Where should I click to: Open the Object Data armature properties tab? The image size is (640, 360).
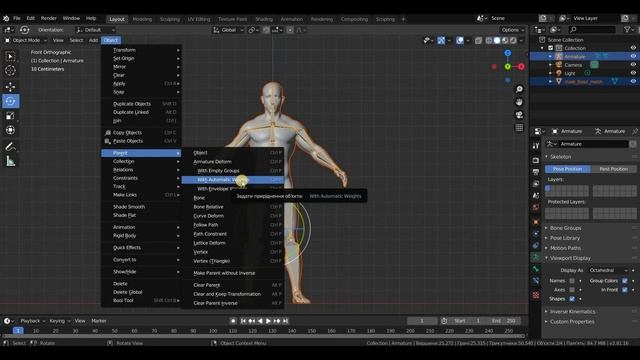point(536,258)
